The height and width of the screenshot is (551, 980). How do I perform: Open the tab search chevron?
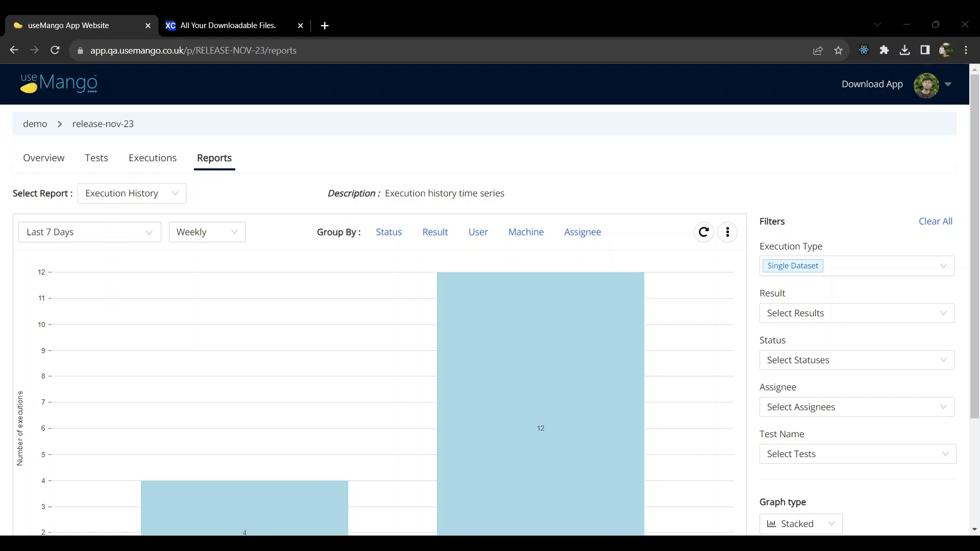pyautogui.click(x=877, y=24)
